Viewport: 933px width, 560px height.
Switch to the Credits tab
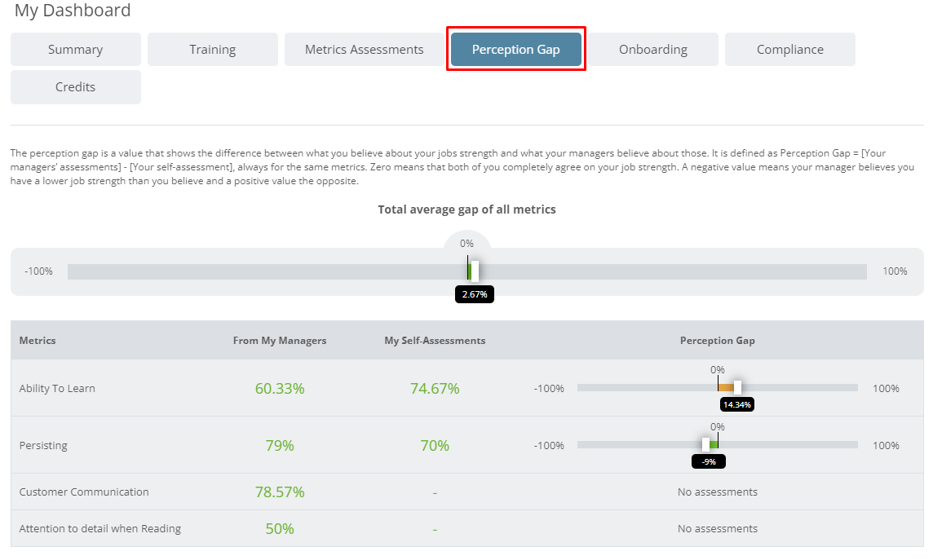pyautogui.click(x=76, y=86)
